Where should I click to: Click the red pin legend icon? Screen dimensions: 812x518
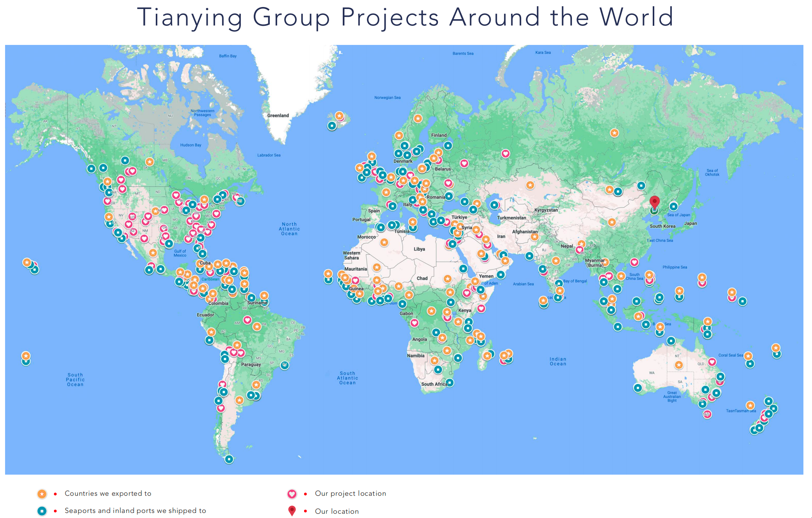(292, 511)
